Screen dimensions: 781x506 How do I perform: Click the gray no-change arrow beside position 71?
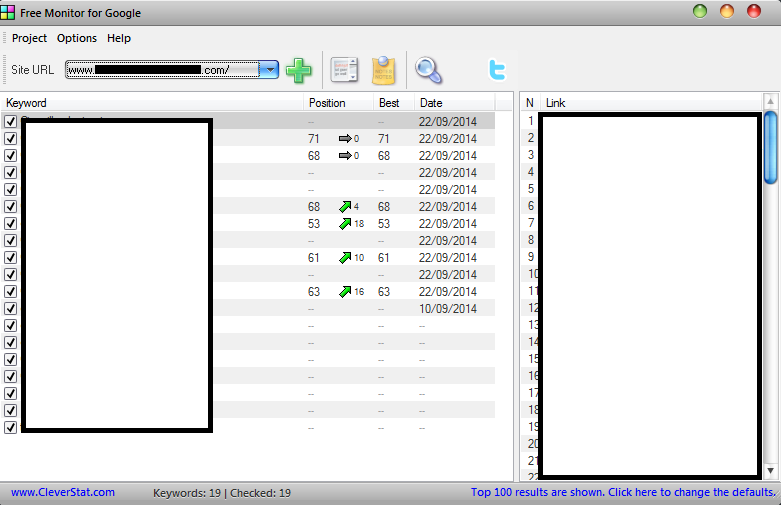coord(345,138)
